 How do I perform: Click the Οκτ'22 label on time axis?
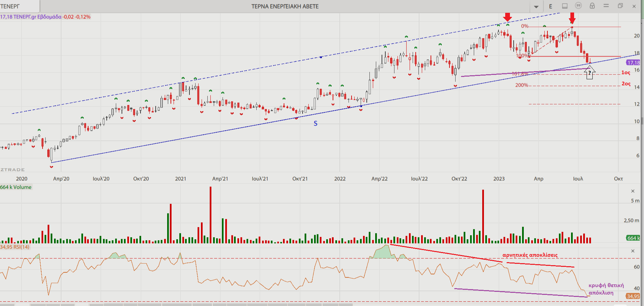pyautogui.click(x=459, y=179)
